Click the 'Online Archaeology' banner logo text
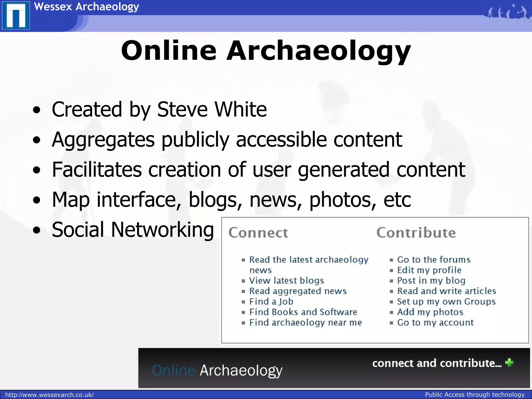This screenshot has height=399, width=532. 217,370
